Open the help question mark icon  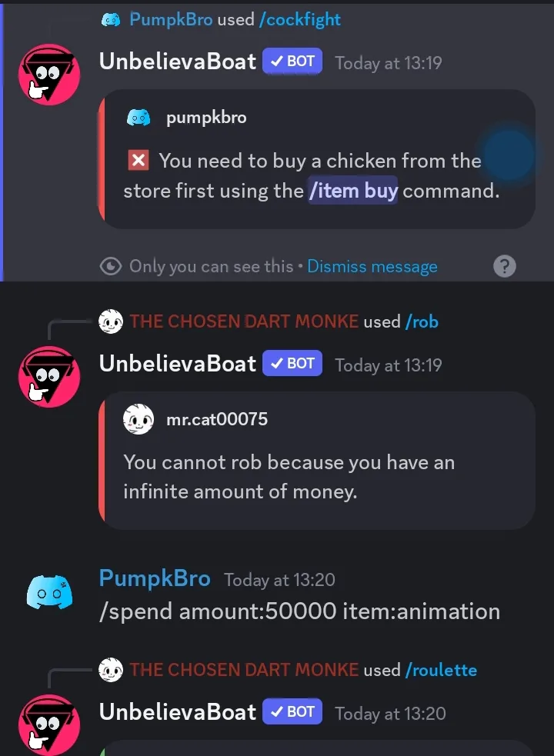505,266
